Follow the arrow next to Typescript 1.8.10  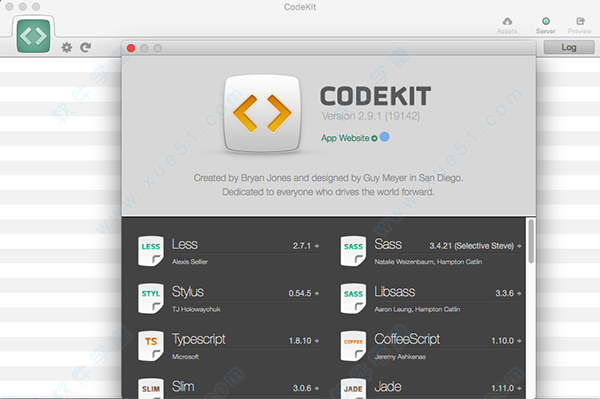pyautogui.click(x=317, y=341)
